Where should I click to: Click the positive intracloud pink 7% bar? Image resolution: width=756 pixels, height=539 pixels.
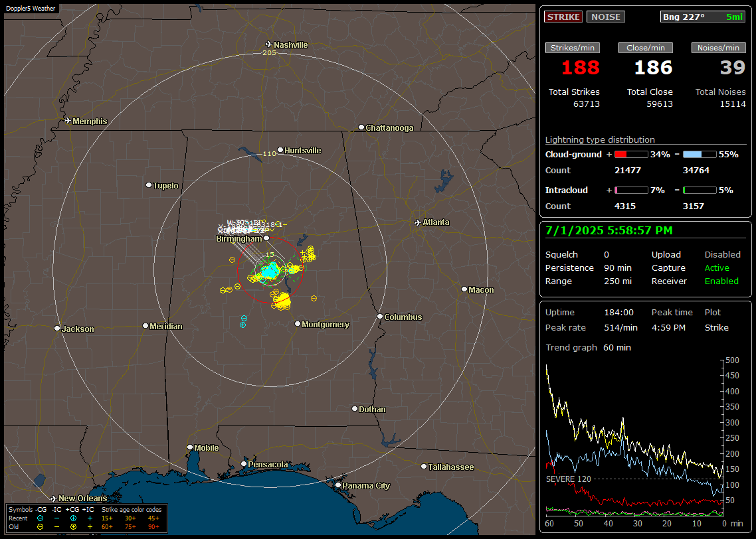631,191
